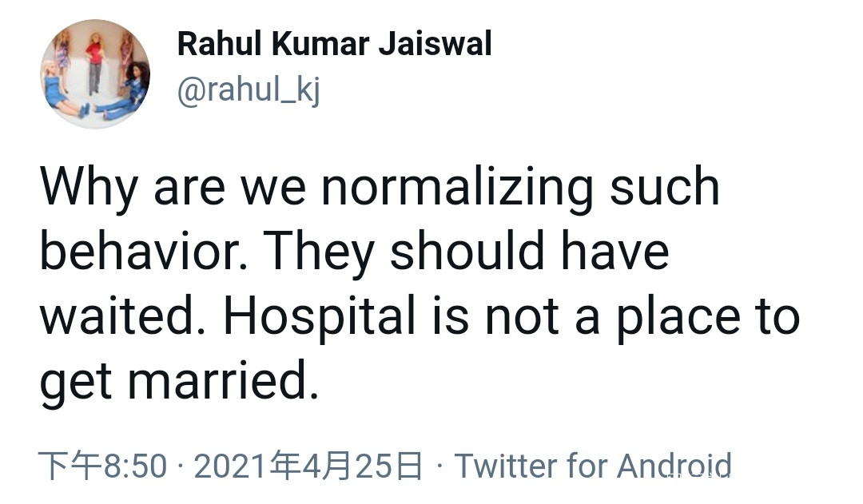Click the tweet line starting "Why are we"
The width and height of the screenshot is (863, 504).
(x=380, y=186)
